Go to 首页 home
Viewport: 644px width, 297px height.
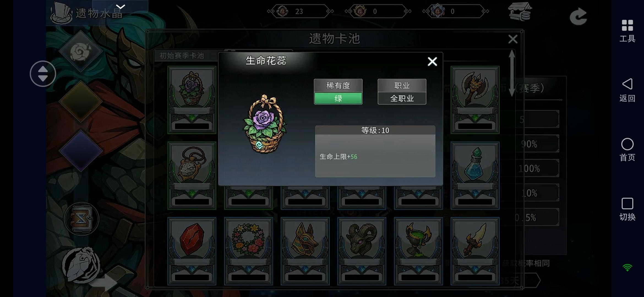[627, 150]
